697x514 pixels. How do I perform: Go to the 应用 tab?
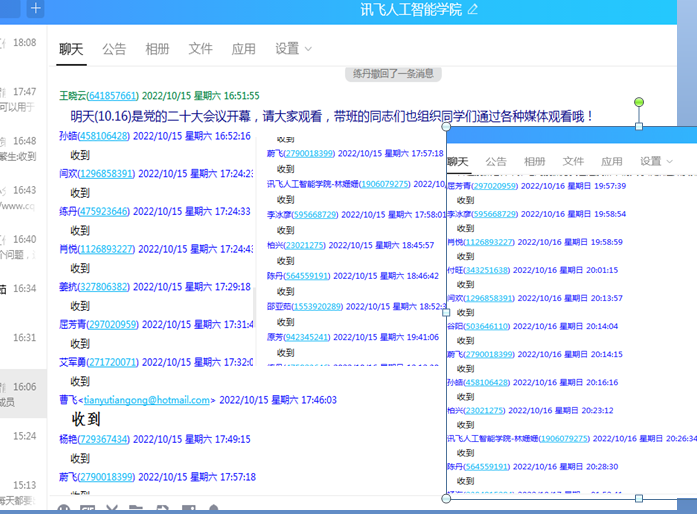[x=243, y=48]
